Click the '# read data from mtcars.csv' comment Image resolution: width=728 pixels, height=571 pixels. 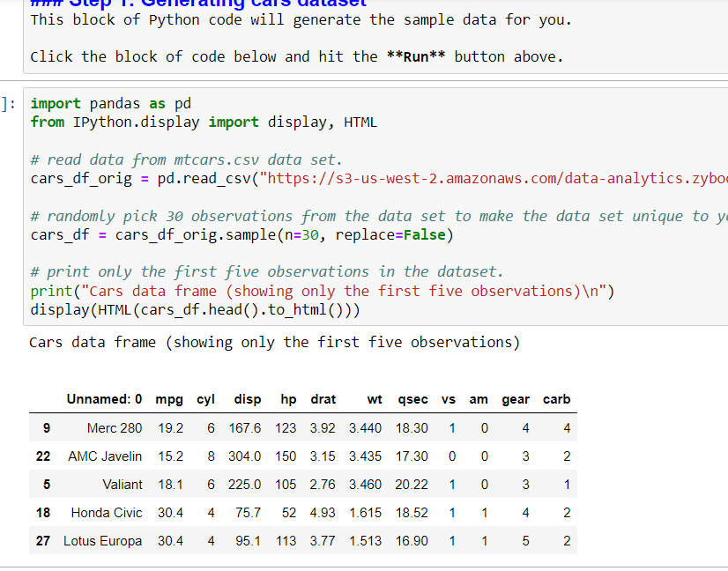pos(186,159)
